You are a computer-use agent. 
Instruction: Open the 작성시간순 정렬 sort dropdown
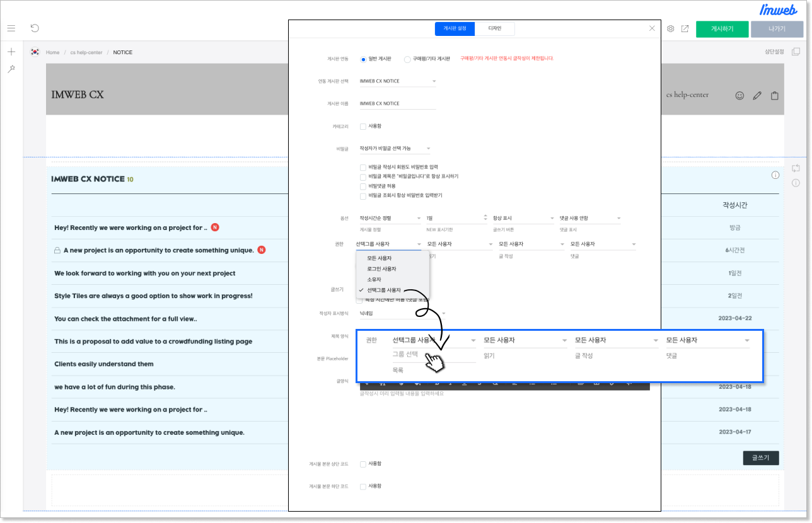[390, 219]
